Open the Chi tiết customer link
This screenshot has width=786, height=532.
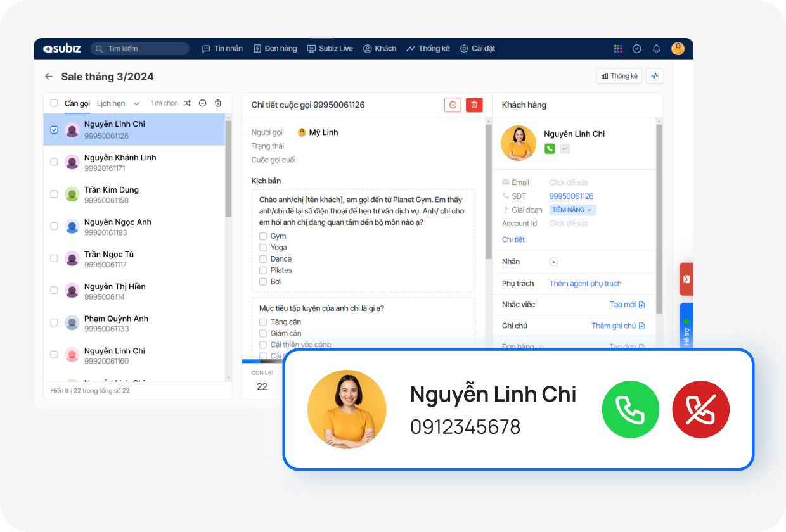tap(513, 239)
